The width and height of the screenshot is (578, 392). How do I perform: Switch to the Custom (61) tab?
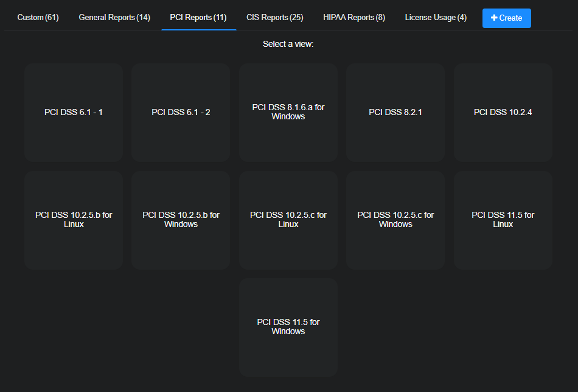pos(38,18)
